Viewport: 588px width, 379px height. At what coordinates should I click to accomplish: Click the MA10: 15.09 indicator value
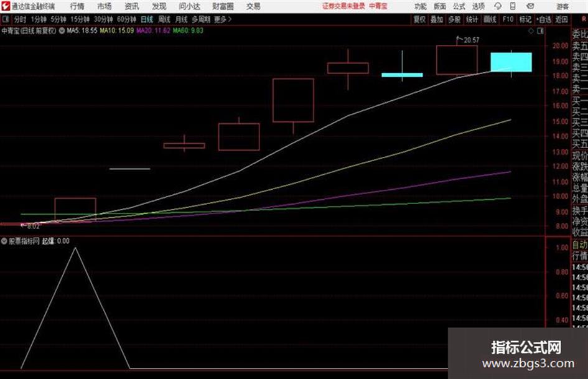[x=116, y=30]
